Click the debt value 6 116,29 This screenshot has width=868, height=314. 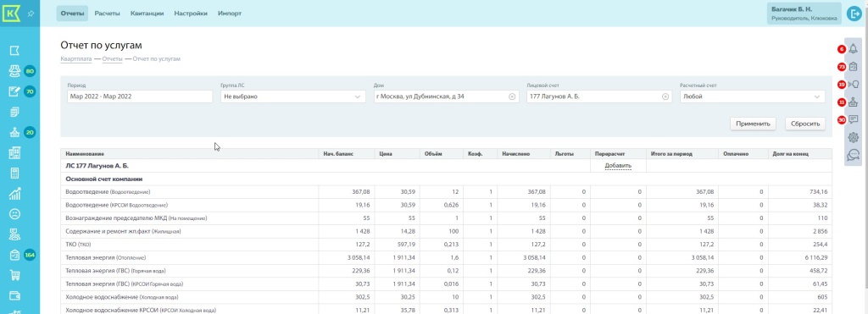pos(815,257)
